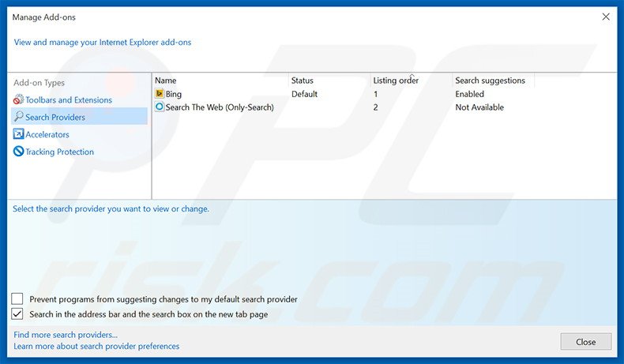
Task: Click the Accelerators arrow icon
Action: 18,134
